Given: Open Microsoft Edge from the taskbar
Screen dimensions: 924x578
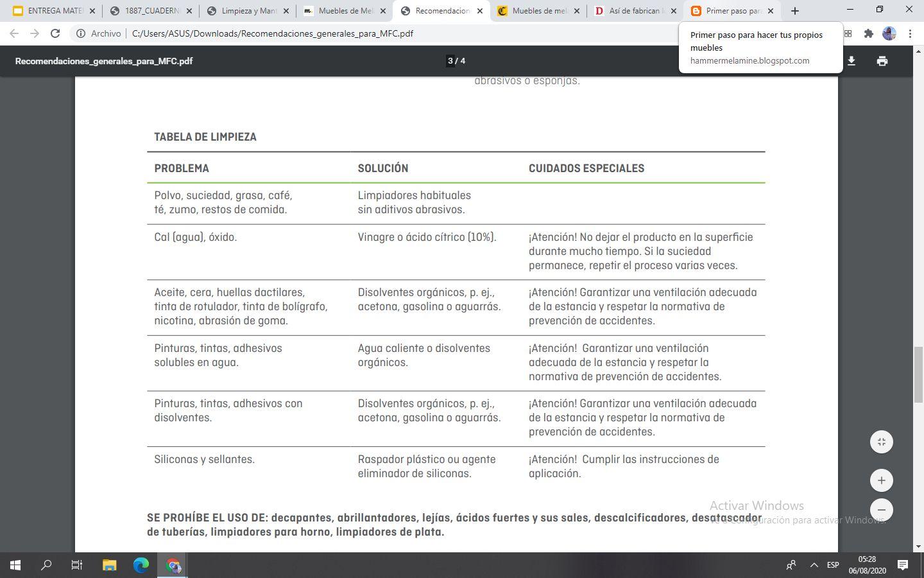Looking at the screenshot, I should tap(141, 565).
